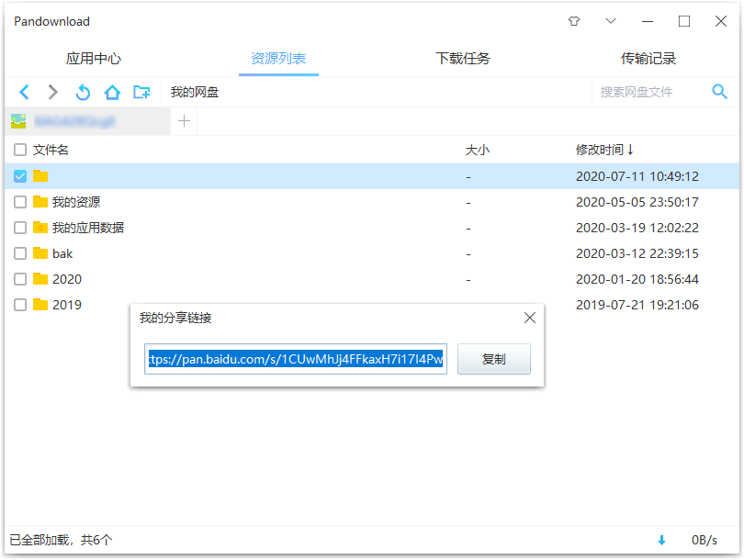Refresh the current file list
The width and height of the screenshot is (744, 560).
click(x=83, y=92)
